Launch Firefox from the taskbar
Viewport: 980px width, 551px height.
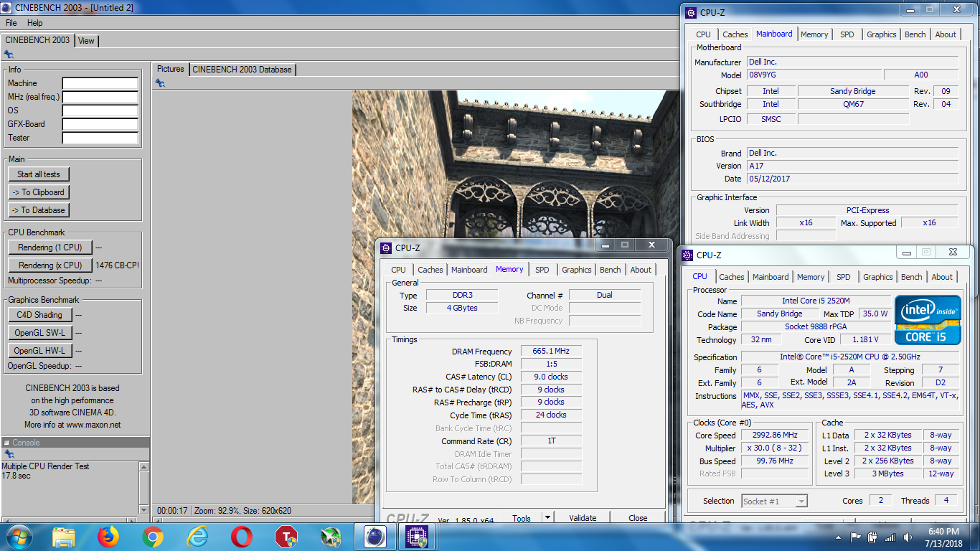click(x=108, y=537)
